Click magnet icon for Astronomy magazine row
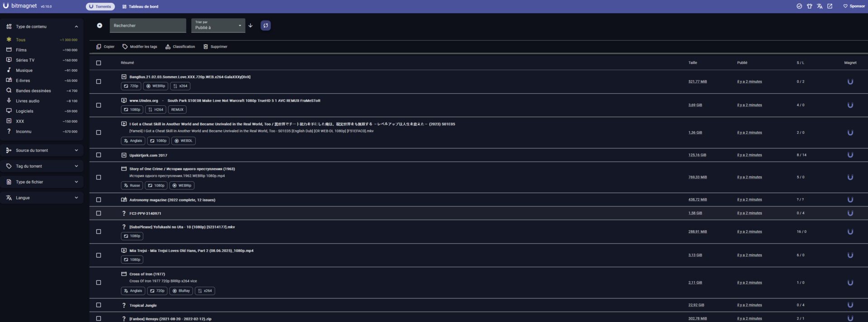The height and width of the screenshot is (322, 868). [850, 200]
